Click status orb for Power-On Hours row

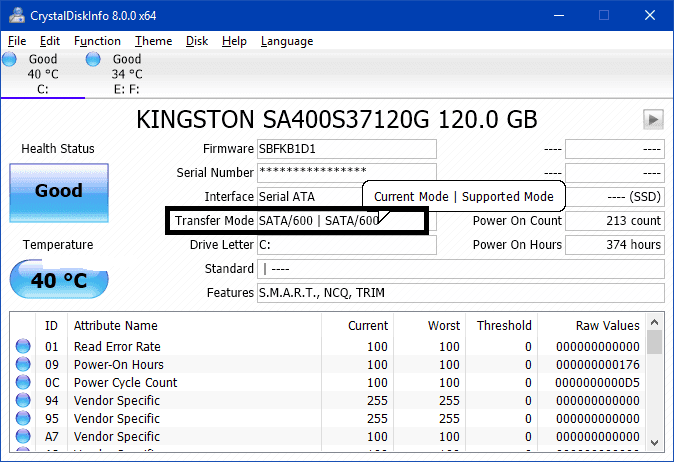(23, 364)
